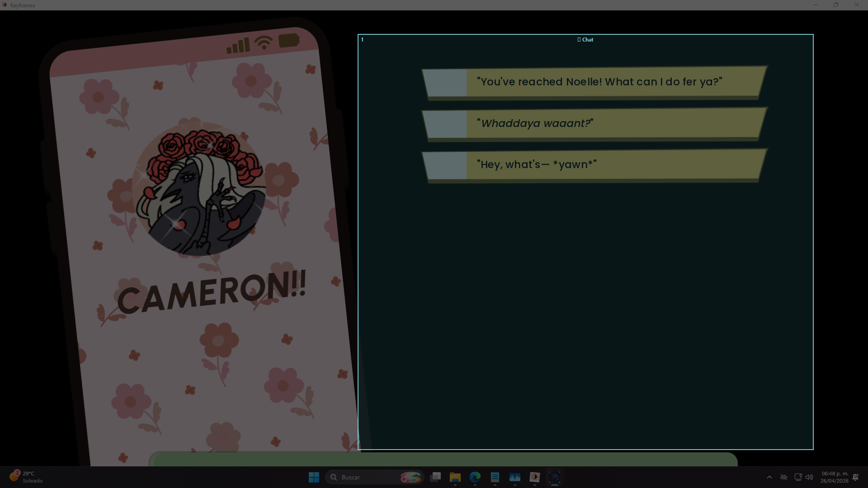Switch to the Keyframes game taskbar icon
The image size is (868, 488).
click(x=535, y=477)
